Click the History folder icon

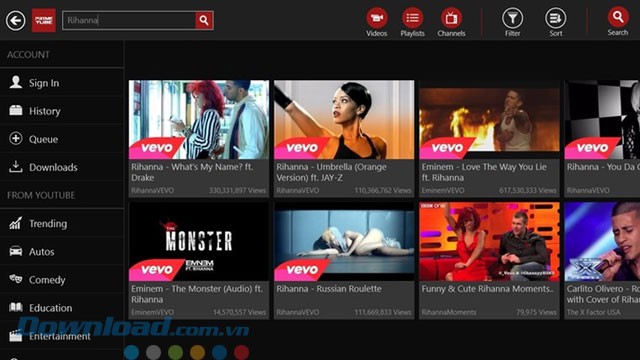tap(16, 110)
